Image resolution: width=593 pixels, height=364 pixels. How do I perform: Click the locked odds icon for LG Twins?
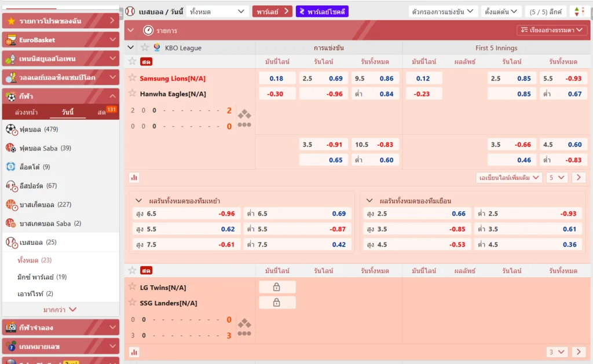[x=277, y=287]
